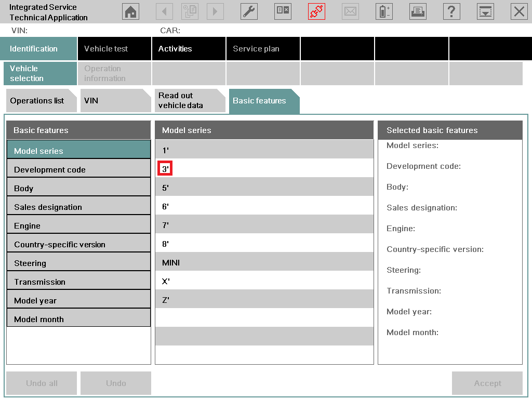This screenshot has width=532, height=399.
Task: Select Development code feature
Action: tap(79, 168)
